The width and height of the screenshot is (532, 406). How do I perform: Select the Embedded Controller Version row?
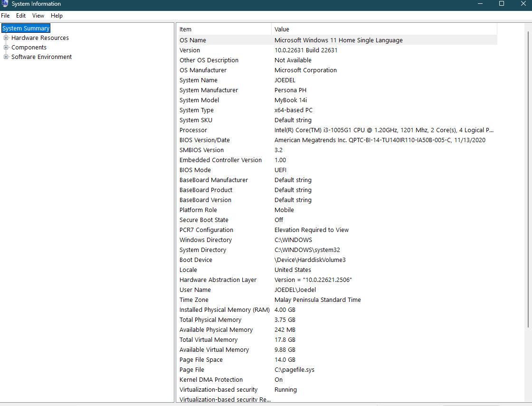click(338, 160)
